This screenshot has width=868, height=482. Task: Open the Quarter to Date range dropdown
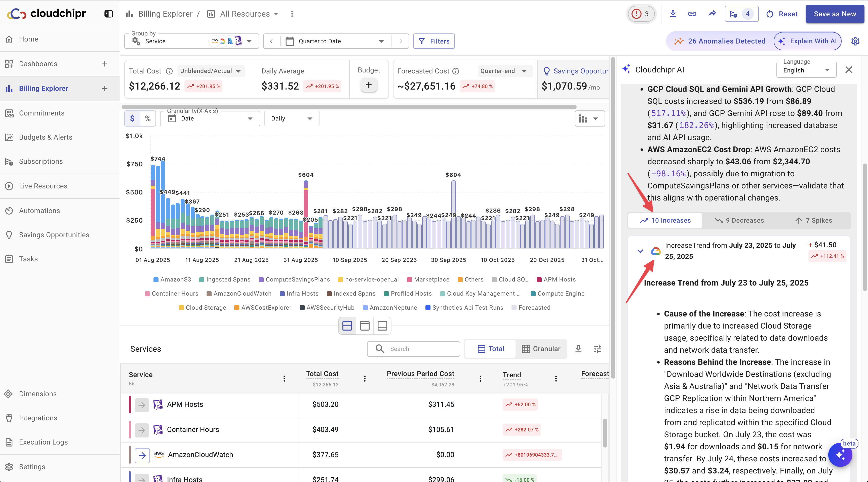click(336, 41)
